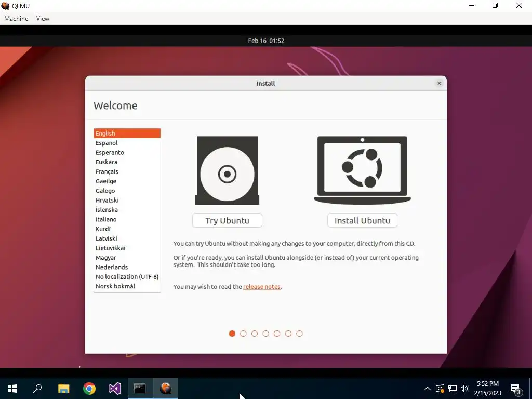Open the View menu
This screenshot has height=399, width=532.
tap(43, 19)
